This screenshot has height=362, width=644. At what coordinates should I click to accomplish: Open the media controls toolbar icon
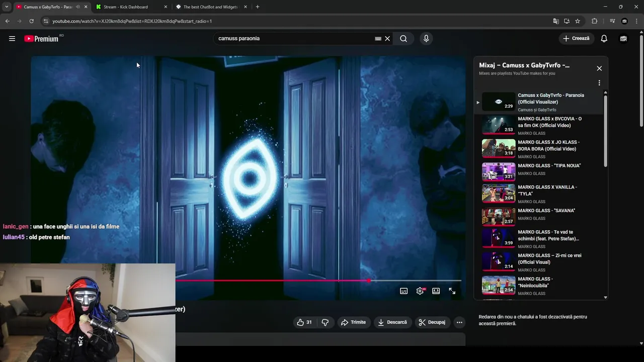point(612,21)
